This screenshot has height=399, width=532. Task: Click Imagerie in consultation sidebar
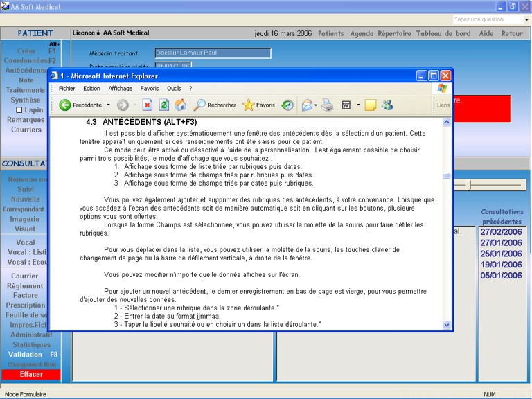tap(24, 219)
